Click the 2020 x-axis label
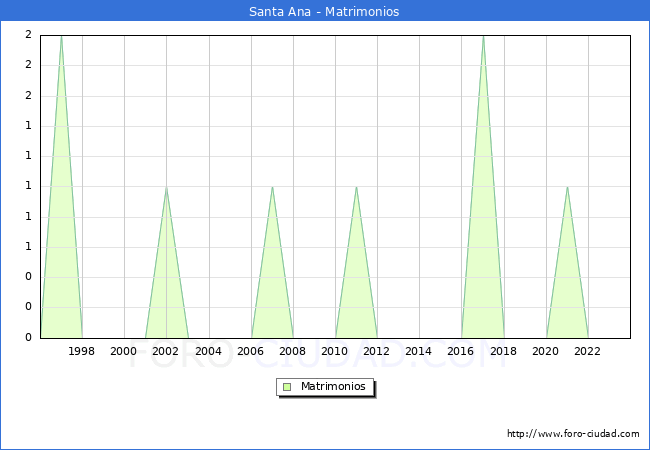Screen dimensions: 650x450 click(546, 351)
